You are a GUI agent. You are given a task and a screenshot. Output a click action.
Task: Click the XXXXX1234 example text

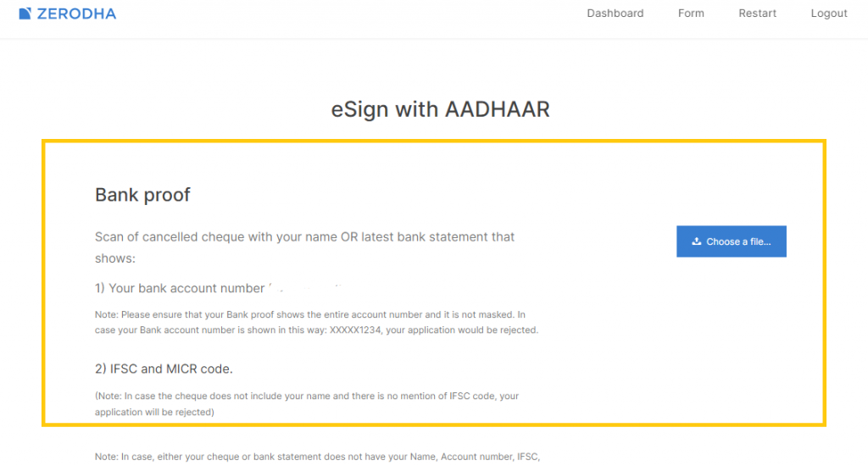[x=355, y=330]
